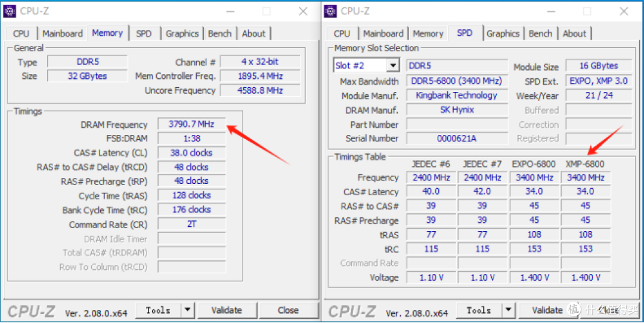The height and width of the screenshot is (323, 644).
Task: Open About tab in right window
Action: (575, 34)
